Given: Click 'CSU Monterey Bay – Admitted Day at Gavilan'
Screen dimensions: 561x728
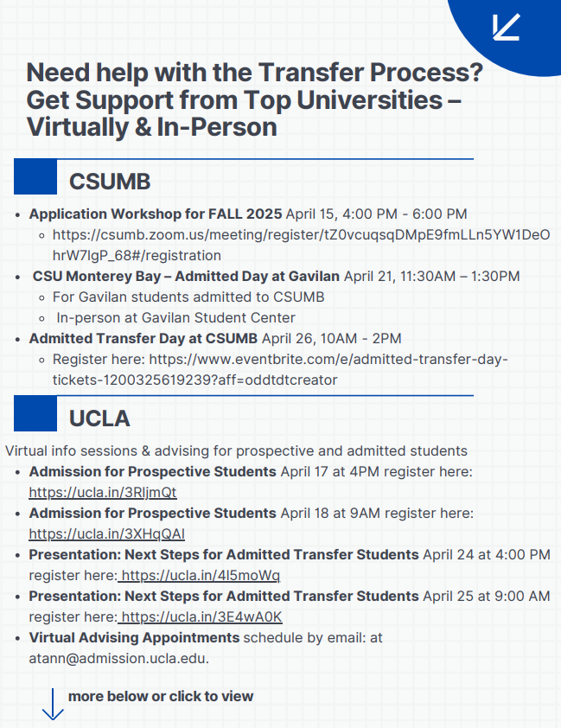Looking at the screenshot, I should point(186,277).
